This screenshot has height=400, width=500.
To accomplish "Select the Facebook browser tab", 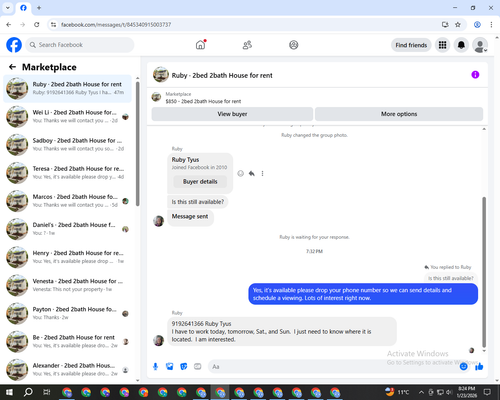I will (x=23, y=8).
